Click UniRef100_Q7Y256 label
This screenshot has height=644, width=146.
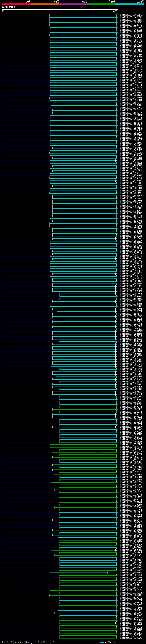(131, 309)
